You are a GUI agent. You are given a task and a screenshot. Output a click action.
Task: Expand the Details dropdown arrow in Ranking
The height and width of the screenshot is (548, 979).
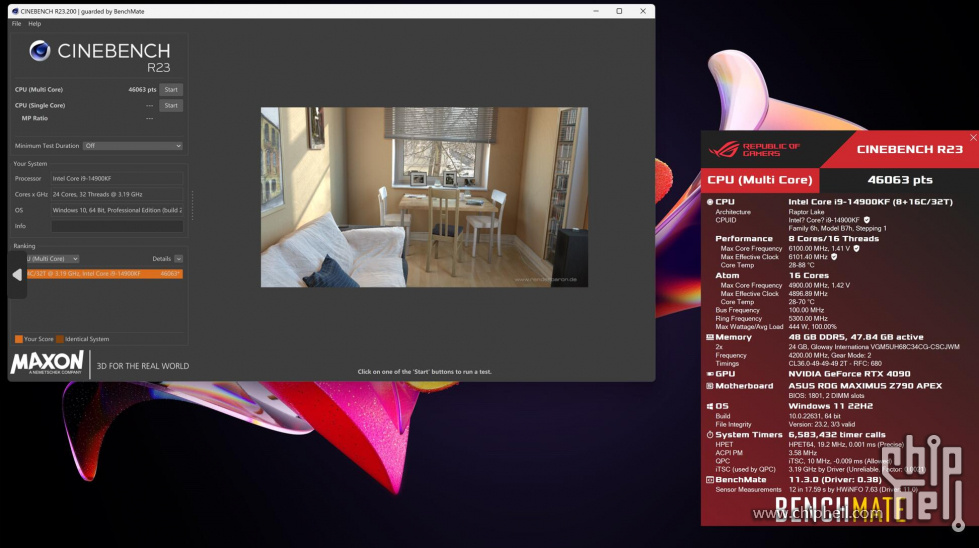pyautogui.click(x=179, y=258)
